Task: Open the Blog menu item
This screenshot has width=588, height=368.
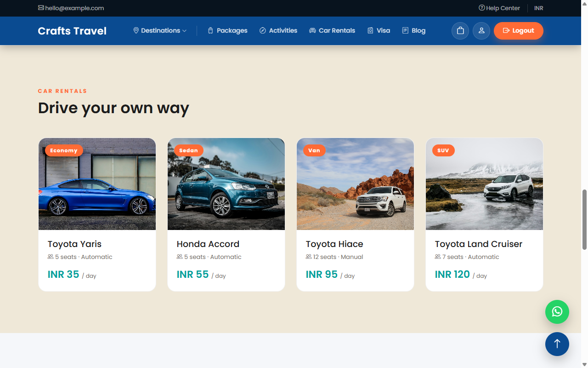Action: pos(413,31)
